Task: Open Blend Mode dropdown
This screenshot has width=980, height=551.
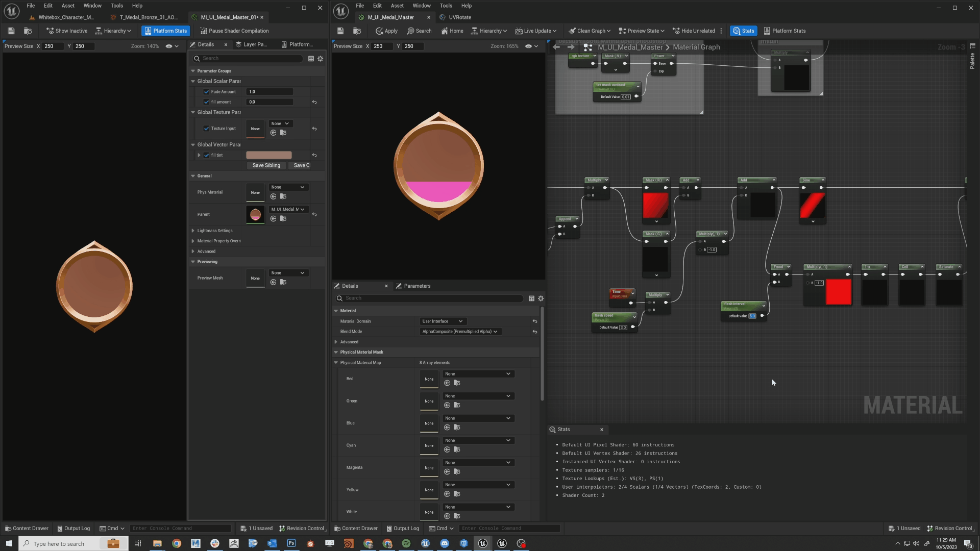Action: point(460,332)
